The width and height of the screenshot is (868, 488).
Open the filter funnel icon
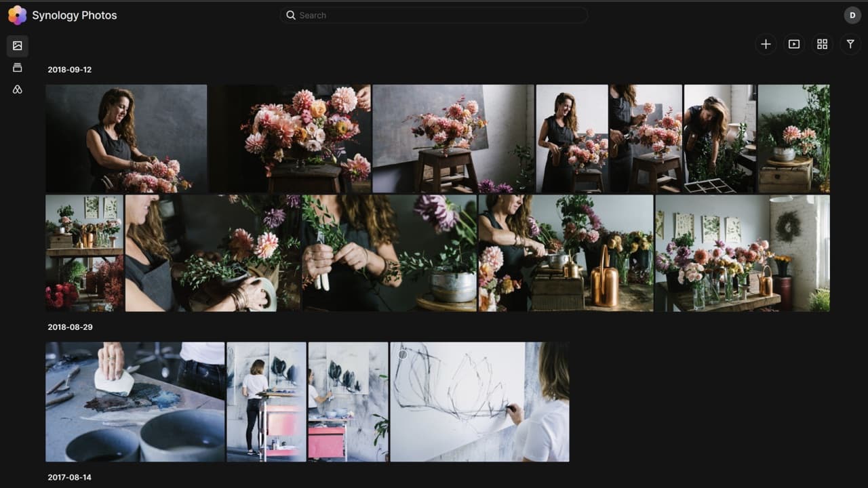tap(850, 44)
